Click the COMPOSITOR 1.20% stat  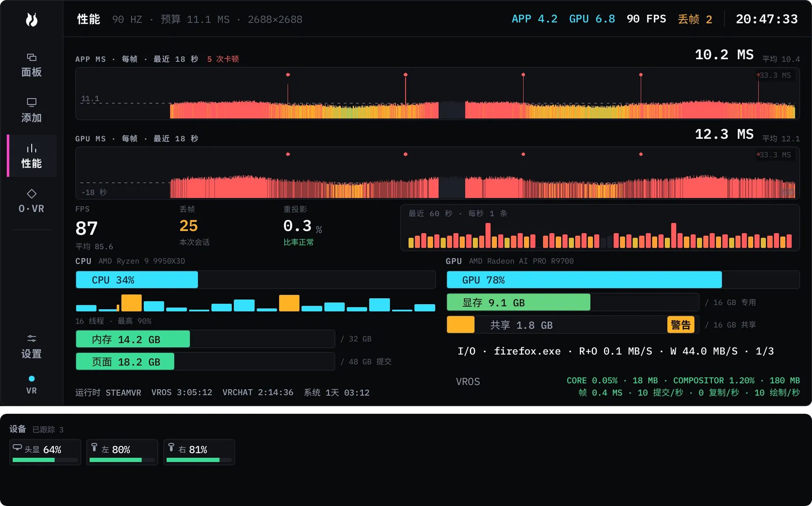click(714, 380)
